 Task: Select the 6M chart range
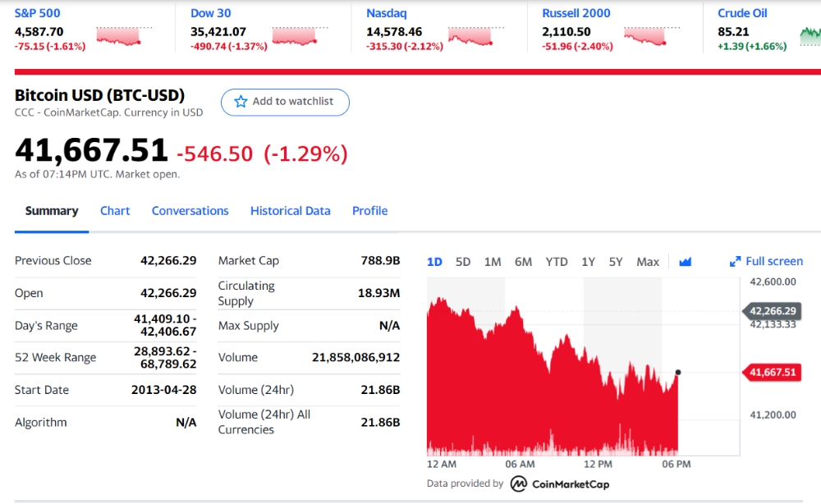523,262
